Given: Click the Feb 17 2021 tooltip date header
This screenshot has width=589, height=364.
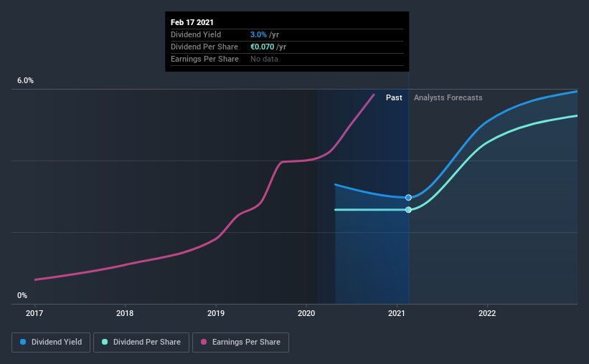Looking at the screenshot, I should coord(192,22).
